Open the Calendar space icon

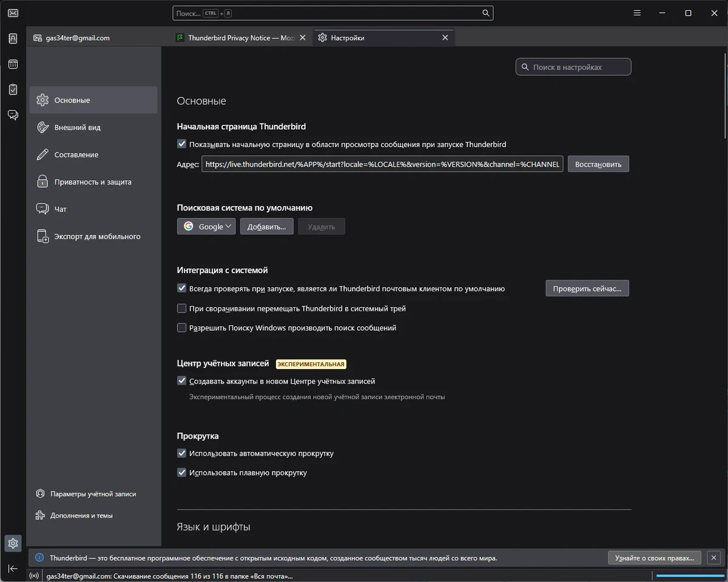point(13,64)
